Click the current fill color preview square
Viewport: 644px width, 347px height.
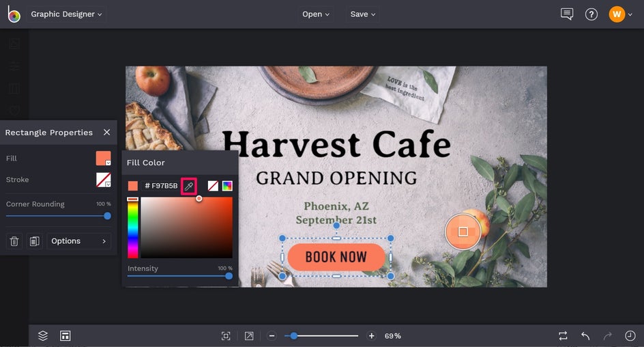[x=132, y=186]
